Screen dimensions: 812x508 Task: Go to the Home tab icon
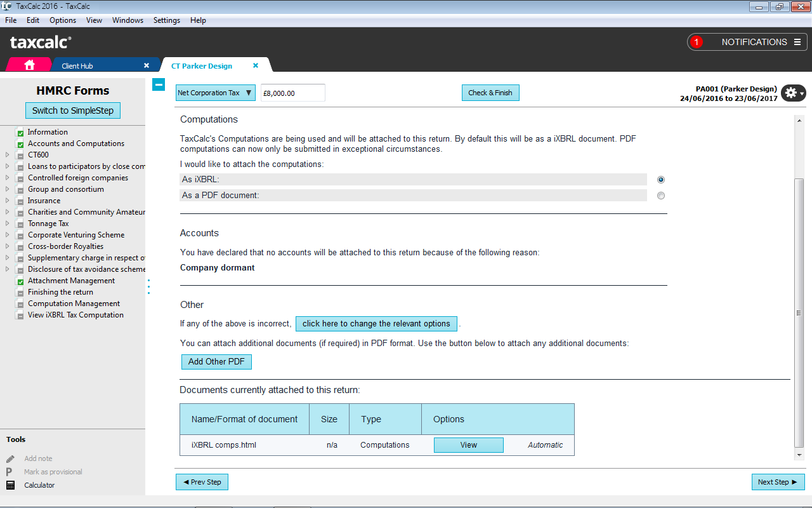(29, 65)
